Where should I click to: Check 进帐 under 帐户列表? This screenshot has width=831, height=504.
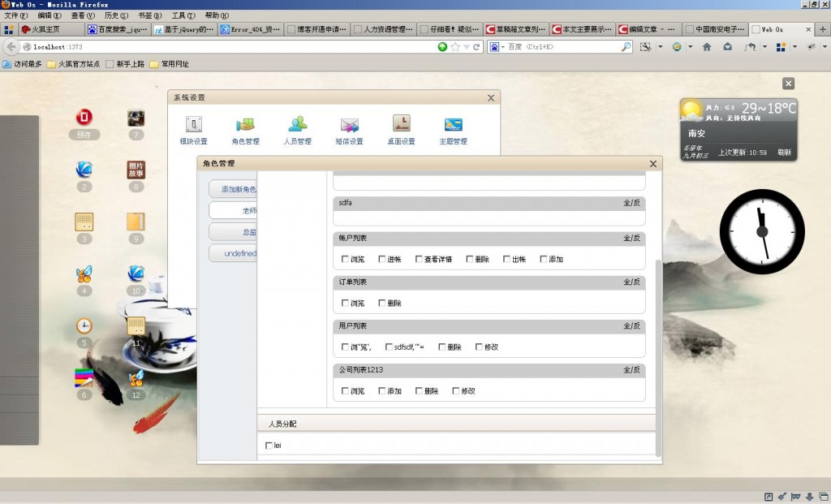[381, 259]
